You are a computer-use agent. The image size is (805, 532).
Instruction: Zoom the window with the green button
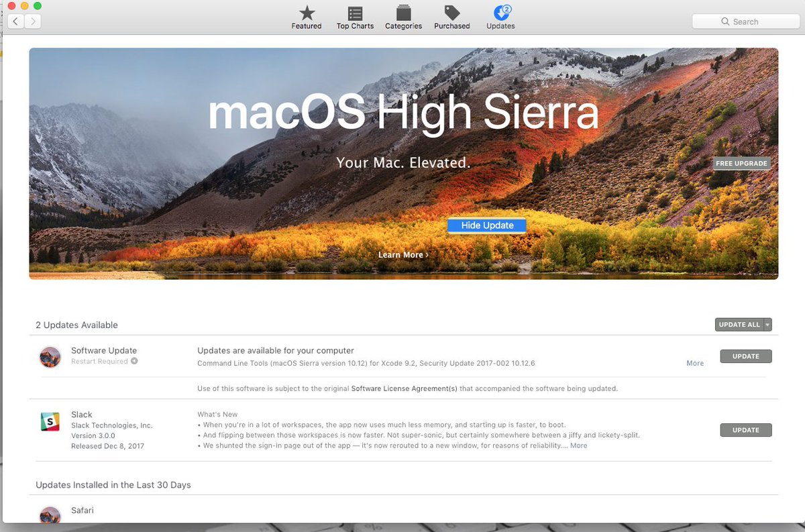pos(38,5)
